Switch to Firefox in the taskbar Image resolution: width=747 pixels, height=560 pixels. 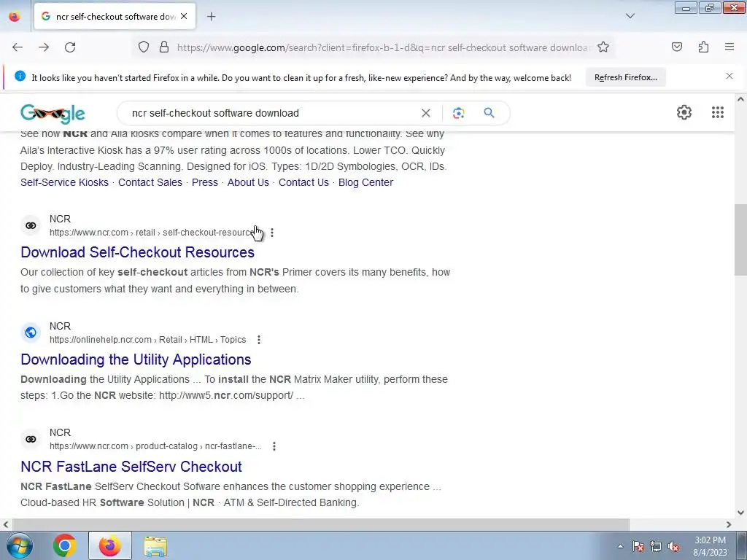tap(109, 545)
